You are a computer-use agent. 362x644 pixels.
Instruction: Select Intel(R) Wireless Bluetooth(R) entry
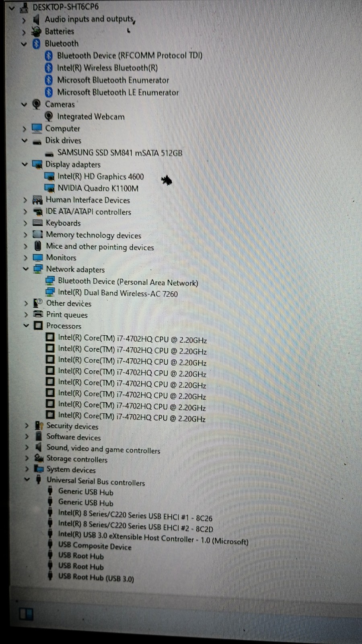107,68
